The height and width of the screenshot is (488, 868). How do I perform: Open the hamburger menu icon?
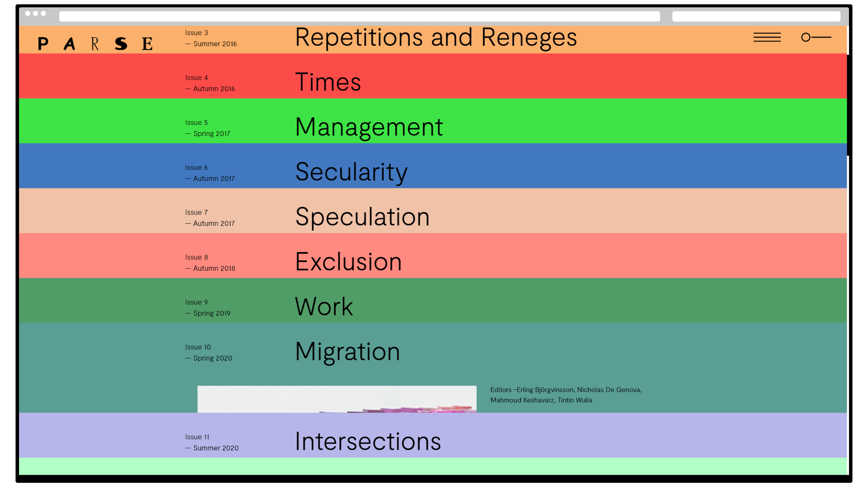(767, 38)
